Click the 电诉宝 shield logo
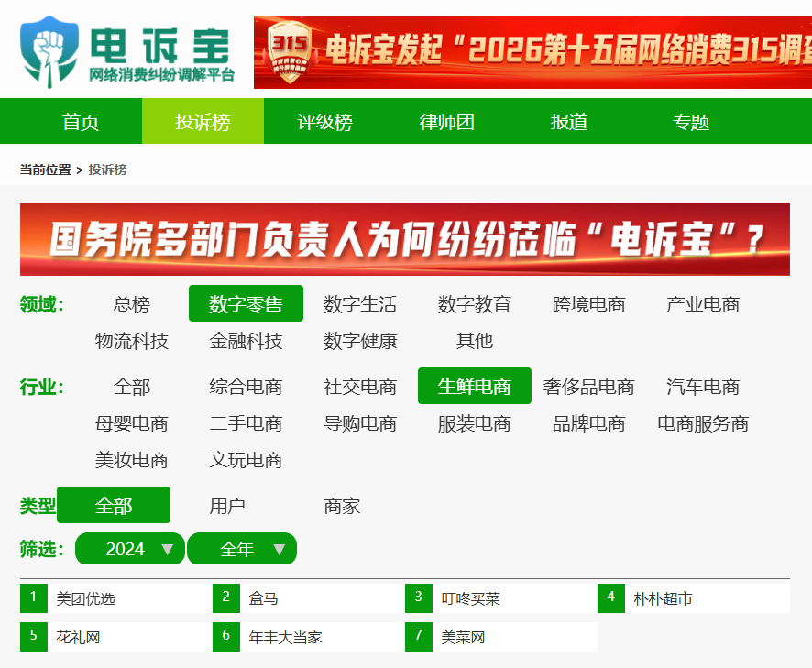 click(49, 52)
